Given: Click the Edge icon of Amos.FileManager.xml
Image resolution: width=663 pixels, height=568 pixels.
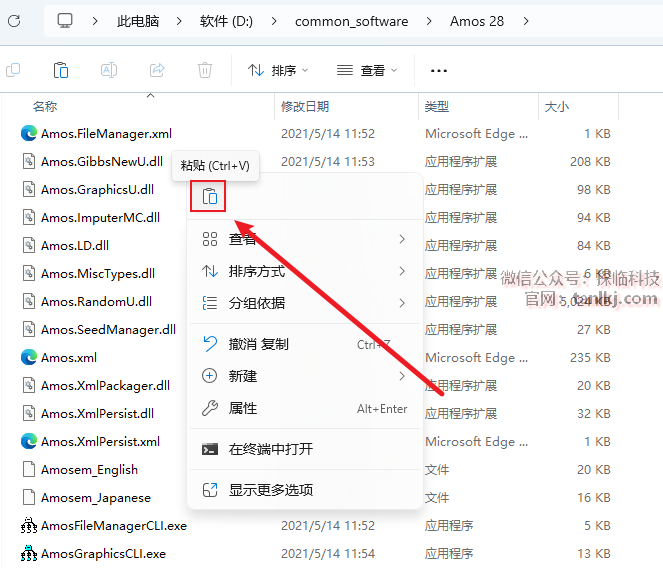Looking at the screenshot, I should coord(29,134).
